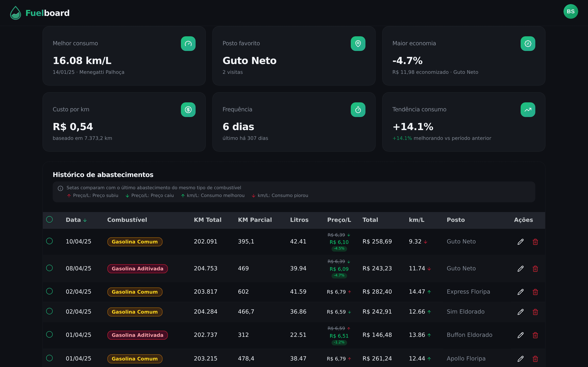Delete the 08/04/25 entry using trash icon
The width and height of the screenshot is (588, 367).
tap(536, 269)
